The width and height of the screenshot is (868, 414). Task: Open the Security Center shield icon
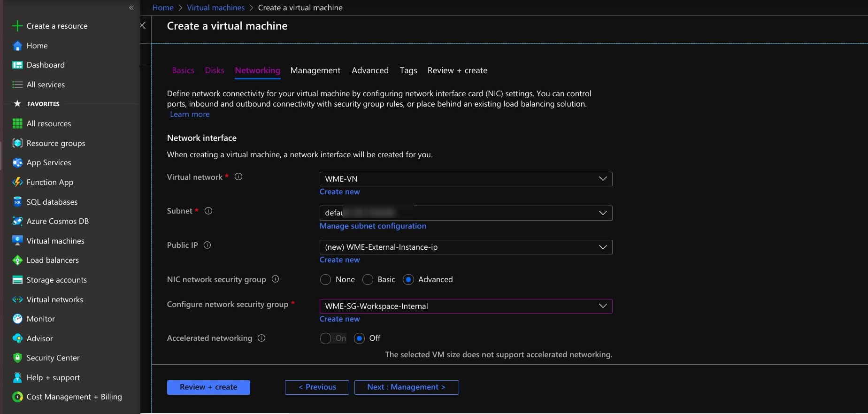[17, 358]
